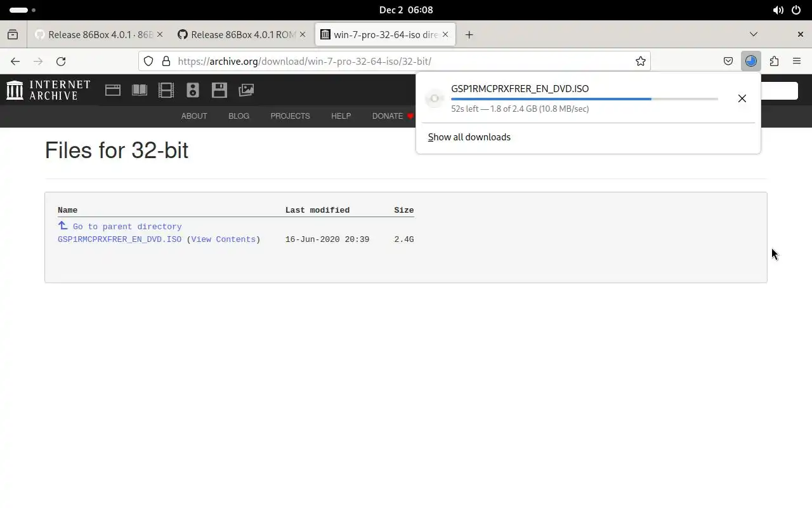The image size is (812, 508).
Task: Click the View Contents link
Action: coord(223,239)
